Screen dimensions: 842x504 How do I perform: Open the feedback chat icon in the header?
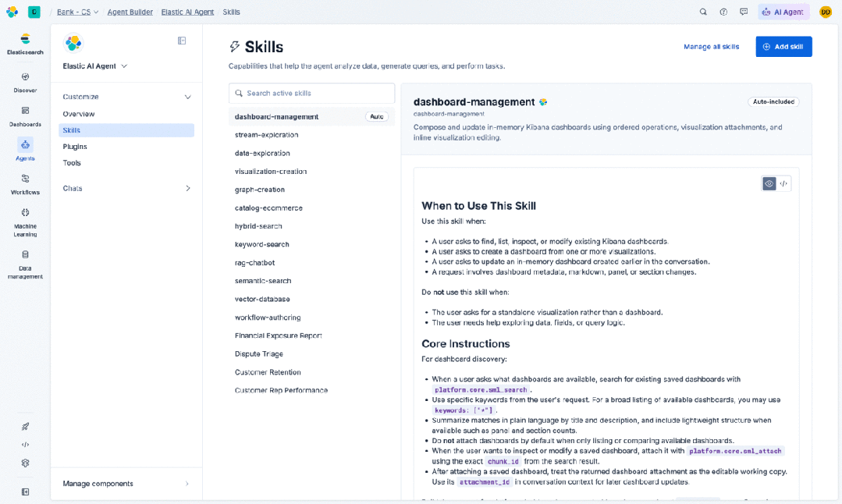(744, 12)
